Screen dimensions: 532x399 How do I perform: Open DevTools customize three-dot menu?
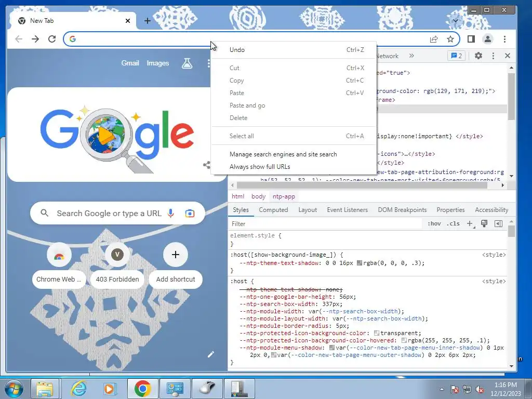click(x=493, y=56)
